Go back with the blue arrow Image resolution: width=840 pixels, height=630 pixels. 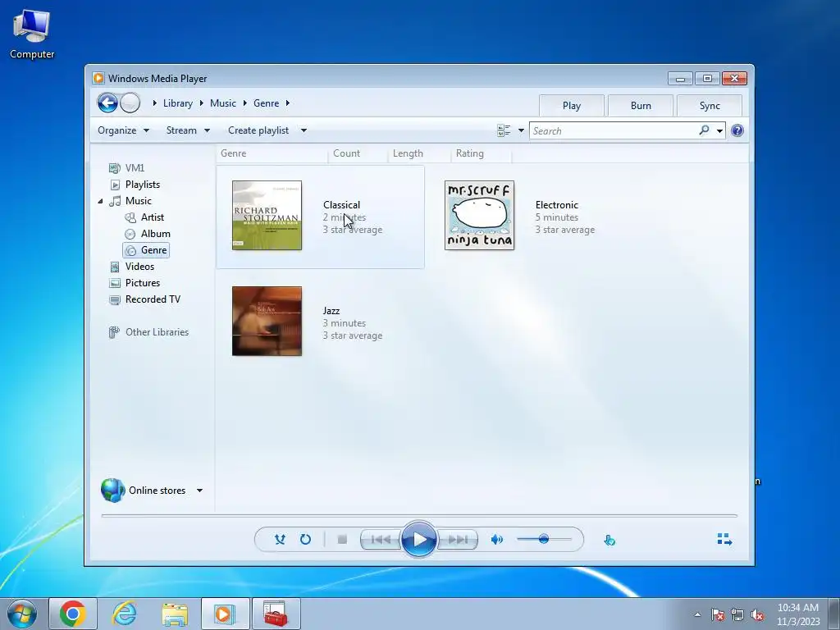(x=107, y=103)
